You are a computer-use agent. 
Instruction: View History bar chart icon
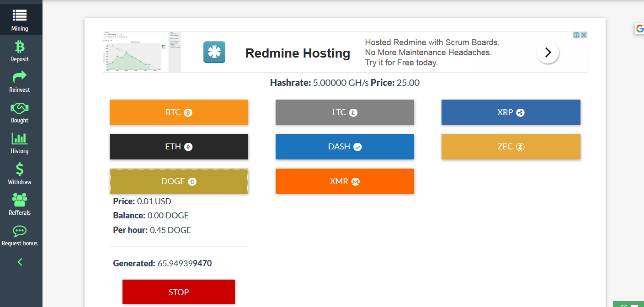(x=20, y=138)
